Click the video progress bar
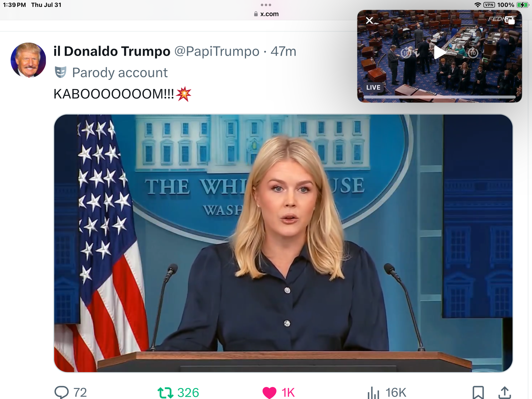The height and width of the screenshot is (399, 532). click(439, 97)
